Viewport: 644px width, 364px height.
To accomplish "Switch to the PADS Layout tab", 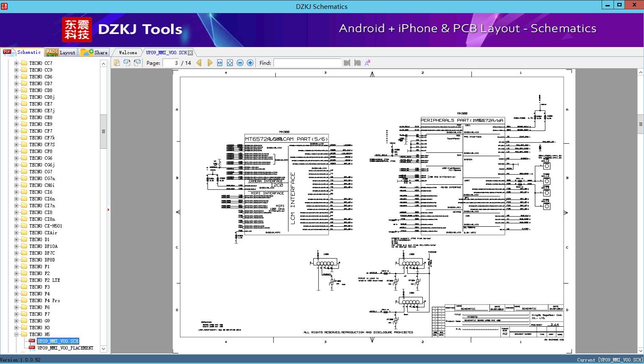I will 61,53.
